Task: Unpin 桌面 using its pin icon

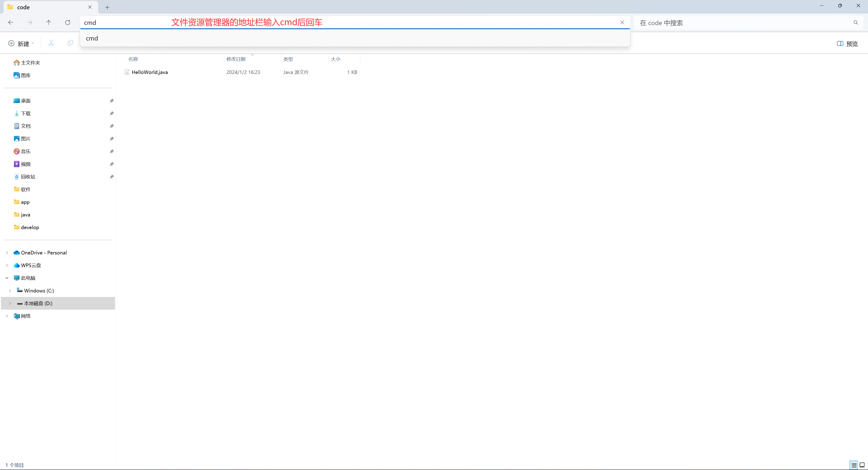Action: point(111,101)
